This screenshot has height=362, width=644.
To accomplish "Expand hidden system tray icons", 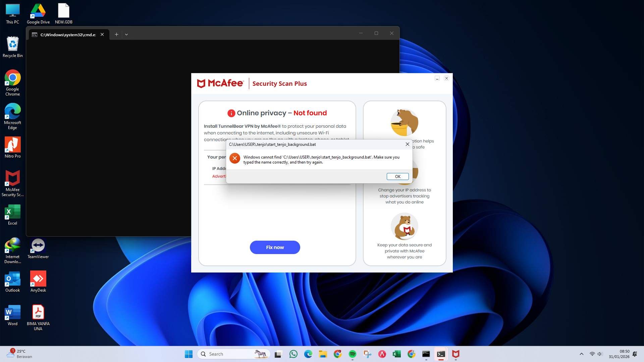I will click(x=581, y=354).
